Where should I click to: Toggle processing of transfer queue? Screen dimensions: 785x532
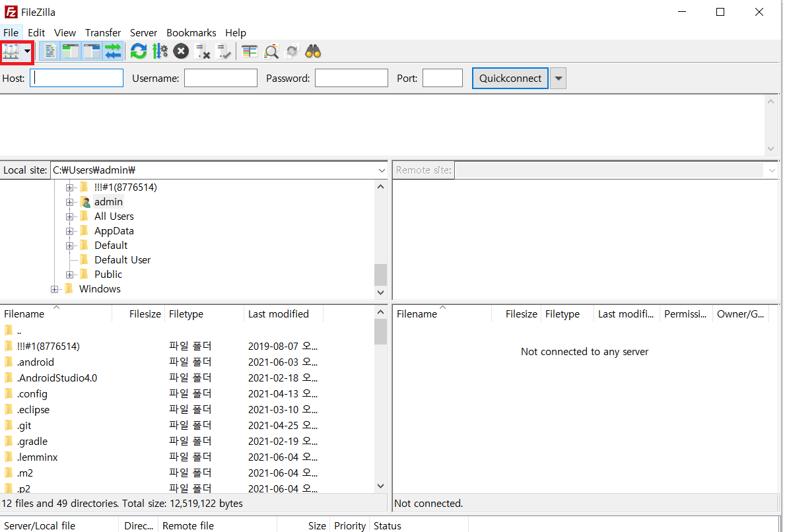pyautogui.click(x=160, y=51)
